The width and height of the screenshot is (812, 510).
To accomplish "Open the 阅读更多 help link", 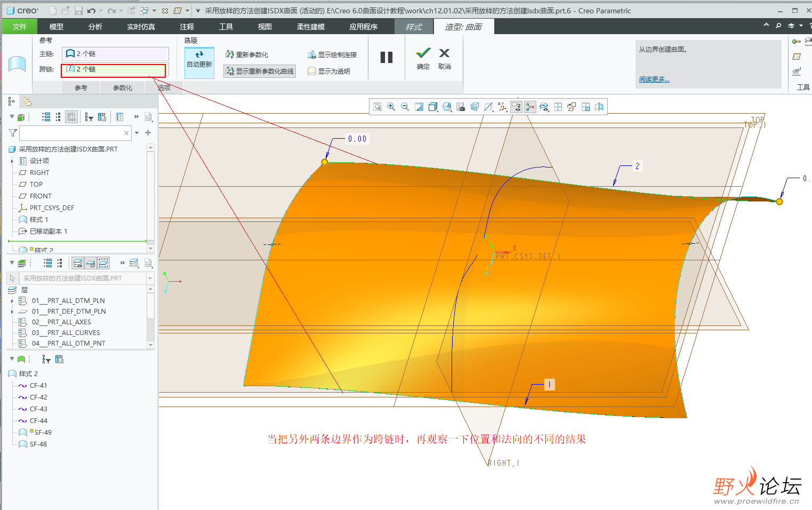I will (x=654, y=79).
